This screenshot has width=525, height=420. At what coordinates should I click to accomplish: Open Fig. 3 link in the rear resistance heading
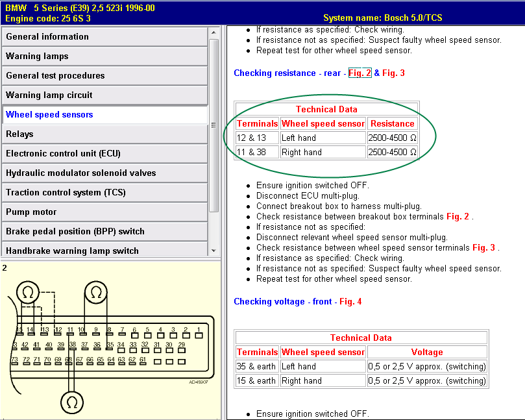[393, 73]
